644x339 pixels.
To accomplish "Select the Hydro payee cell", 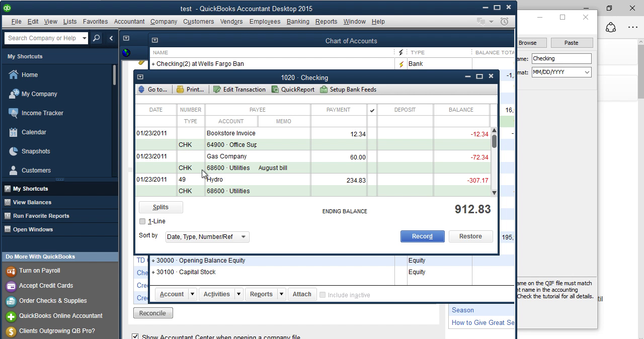I will coord(258,180).
